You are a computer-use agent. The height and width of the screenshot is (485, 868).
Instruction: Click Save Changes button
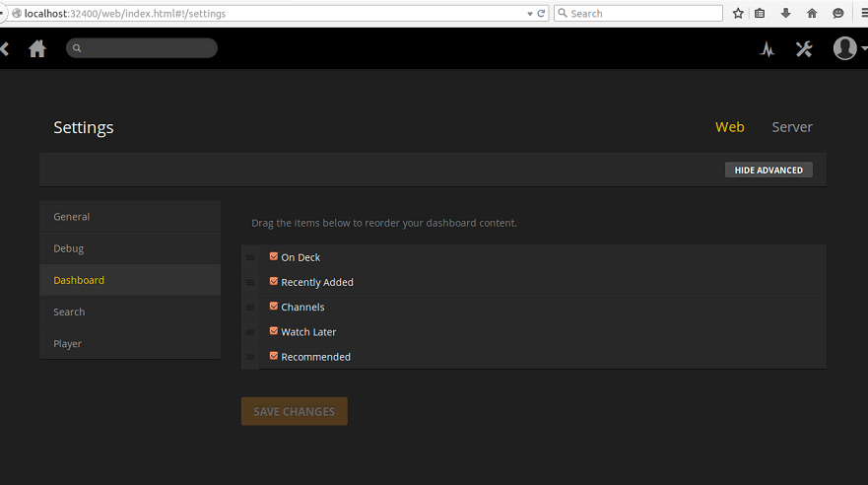pyautogui.click(x=295, y=411)
